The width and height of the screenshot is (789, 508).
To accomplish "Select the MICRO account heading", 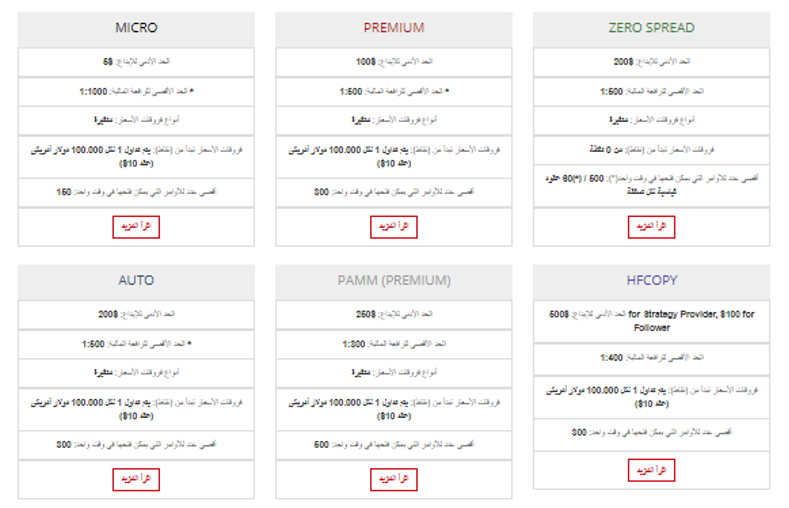I will (136, 28).
